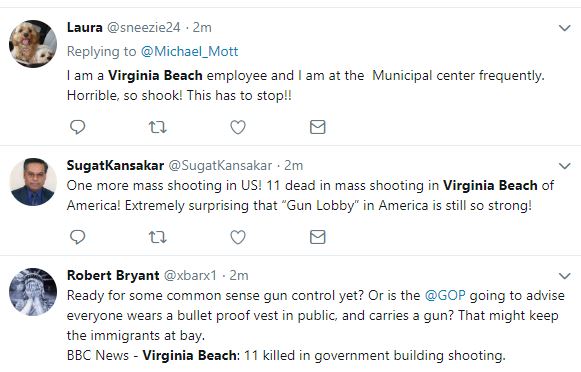Retweet Laura's Virginia Beach employee tweet
The image size is (581, 372).
157,127
